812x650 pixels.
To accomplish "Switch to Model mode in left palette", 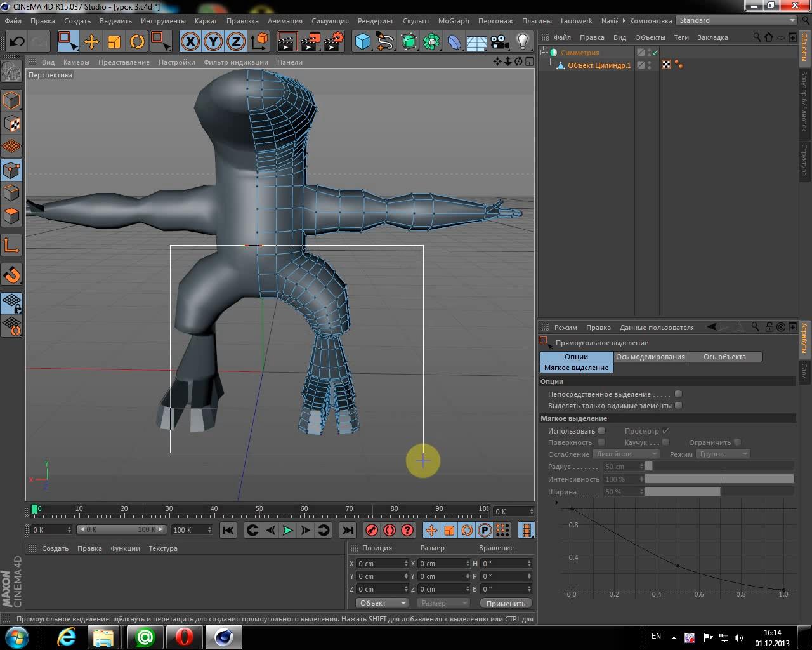I will coord(11,101).
